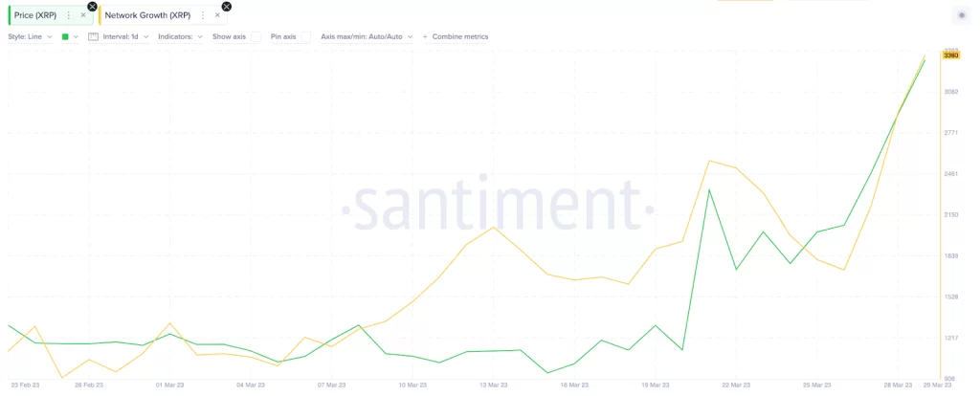Select the Price (XRP) metric tab
The image size is (980, 396).
50,15
